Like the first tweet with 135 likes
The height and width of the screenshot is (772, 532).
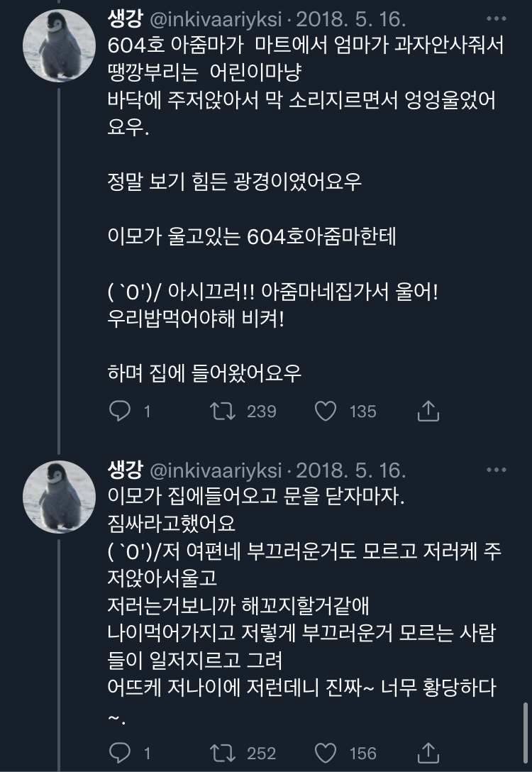(326, 411)
